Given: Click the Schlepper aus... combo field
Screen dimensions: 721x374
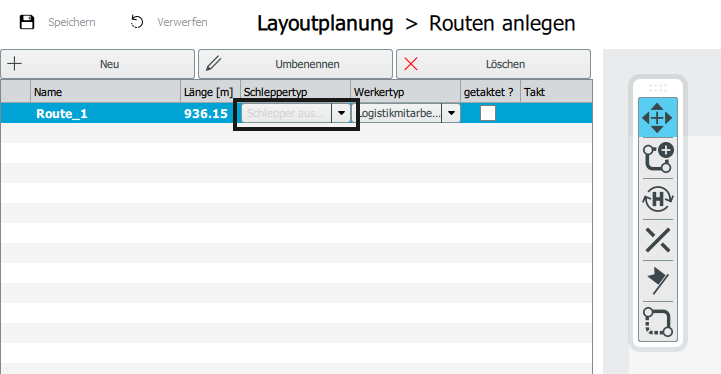Looking at the screenshot, I should tap(286, 113).
